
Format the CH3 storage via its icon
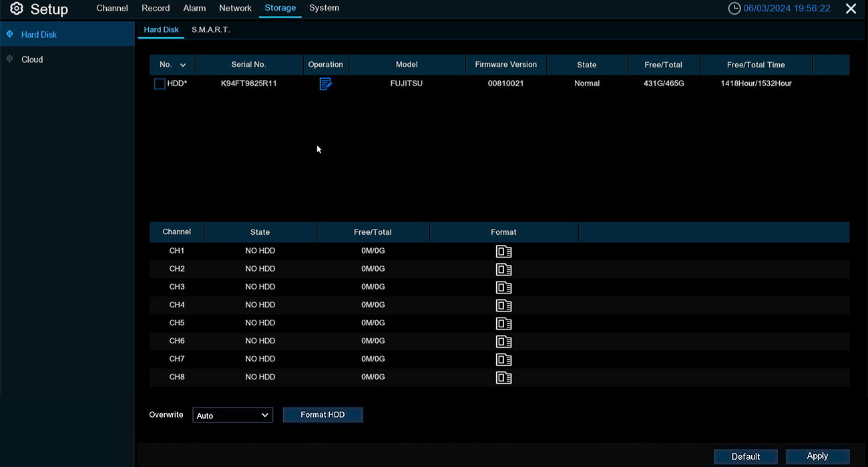pos(503,288)
